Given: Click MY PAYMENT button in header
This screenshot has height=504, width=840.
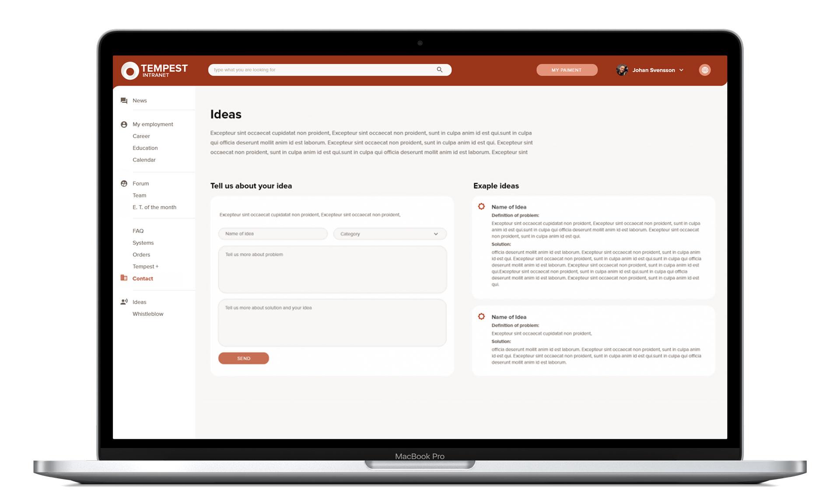Looking at the screenshot, I should 567,70.
